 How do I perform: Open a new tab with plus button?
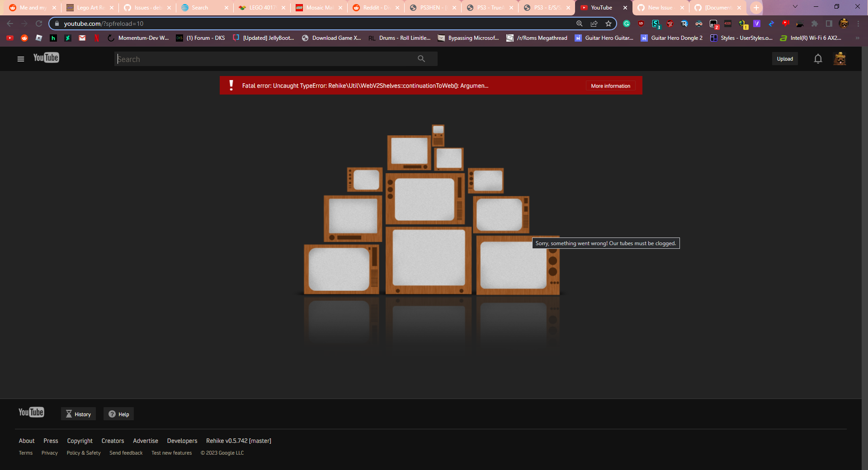pos(756,8)
